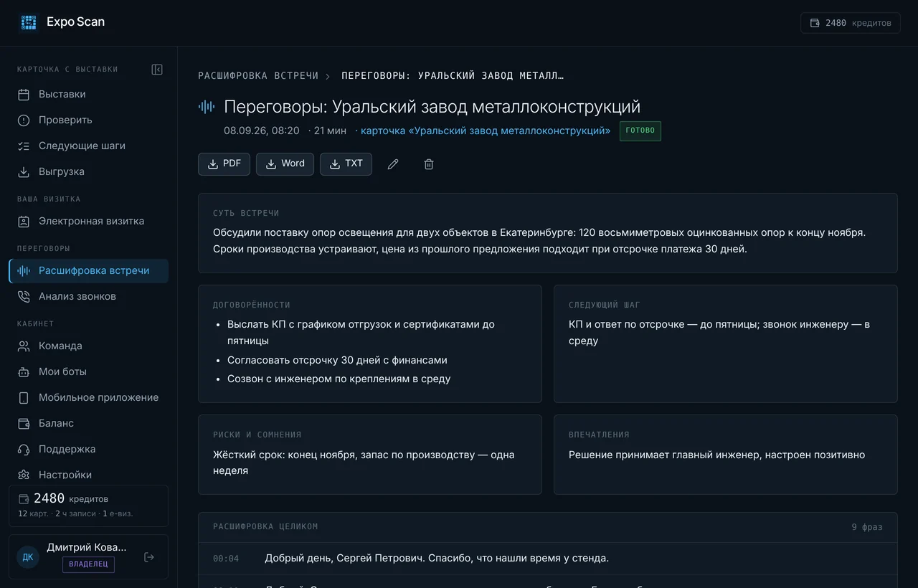Screen dimensions: 918x588
Task: Click the Expo Scan logo icon
Action: [x=29, y=22]
